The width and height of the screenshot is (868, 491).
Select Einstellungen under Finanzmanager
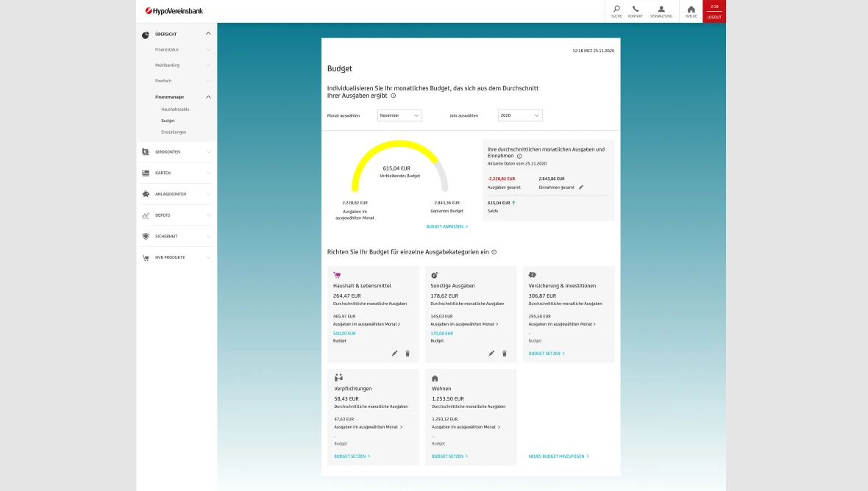(x=174, y=132)
